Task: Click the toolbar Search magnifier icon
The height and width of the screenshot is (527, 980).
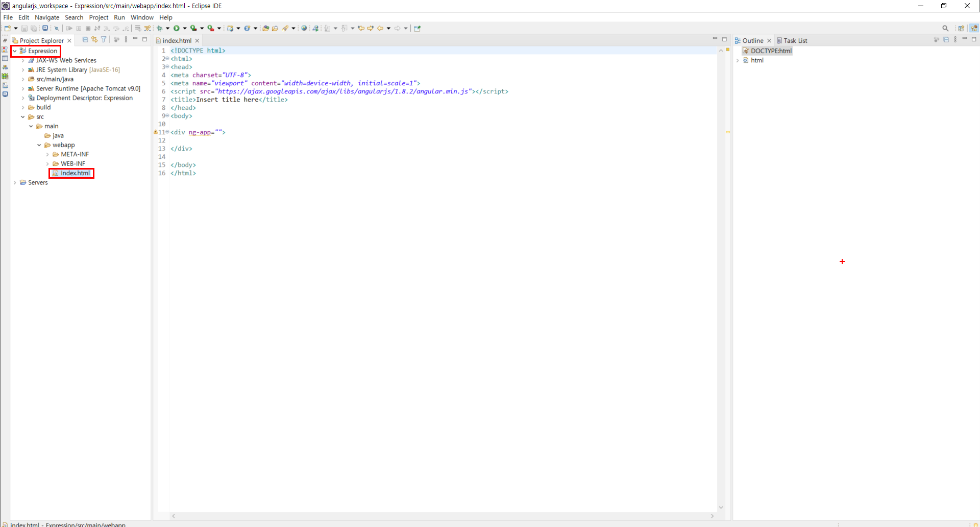Action: (x=945, y=28)
